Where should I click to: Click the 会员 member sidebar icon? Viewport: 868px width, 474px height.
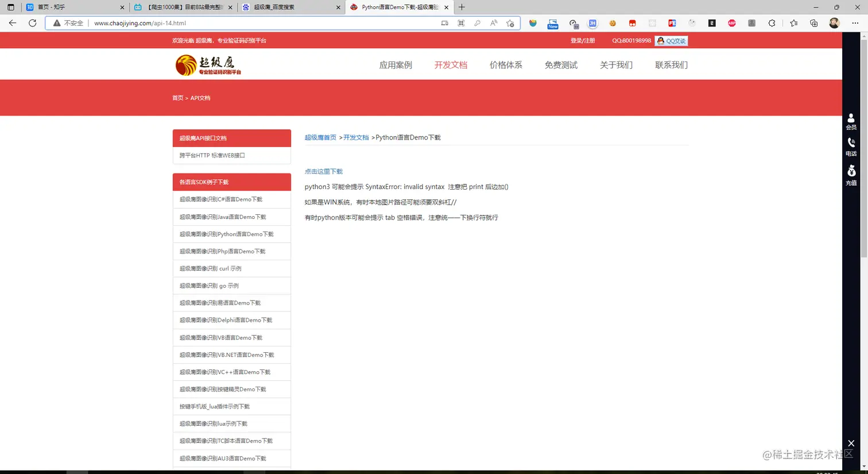tap(851, 121)
